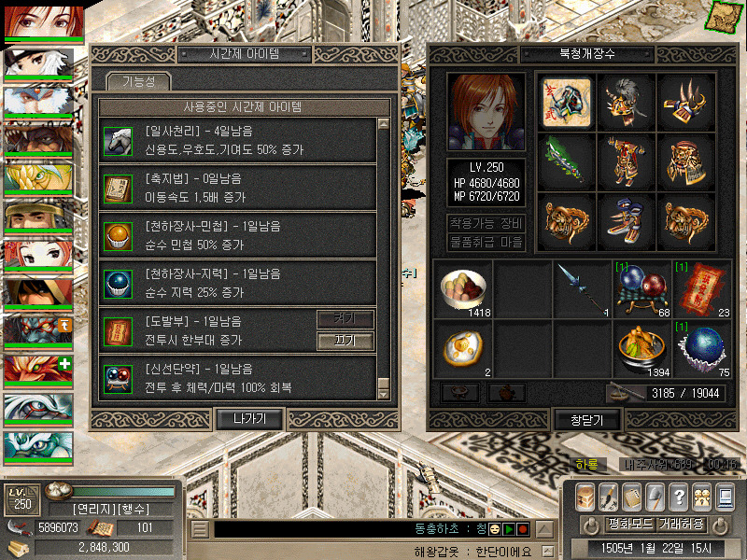Turn off 도발부 with 끄기 button
Viewport: 747px width, 560px height.
[345, 341]
